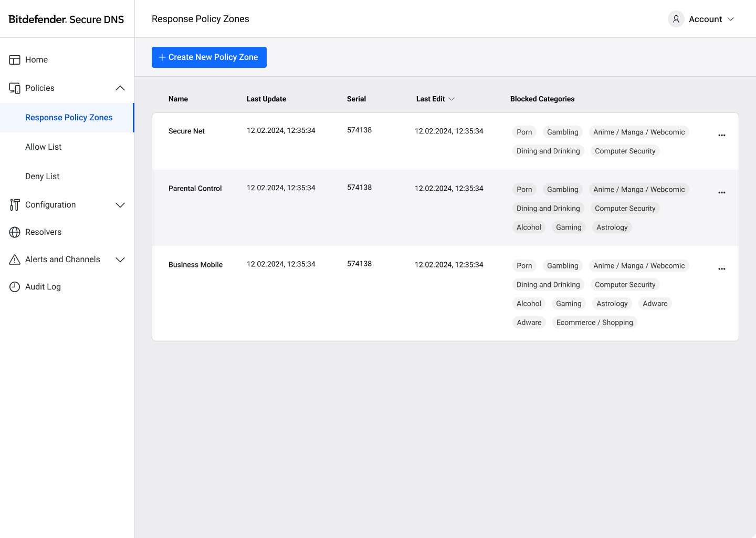The image size is (756, 538).
Task: Click Ecommerce / Shopping tag in Business Mobile
Action: (595, 323)
